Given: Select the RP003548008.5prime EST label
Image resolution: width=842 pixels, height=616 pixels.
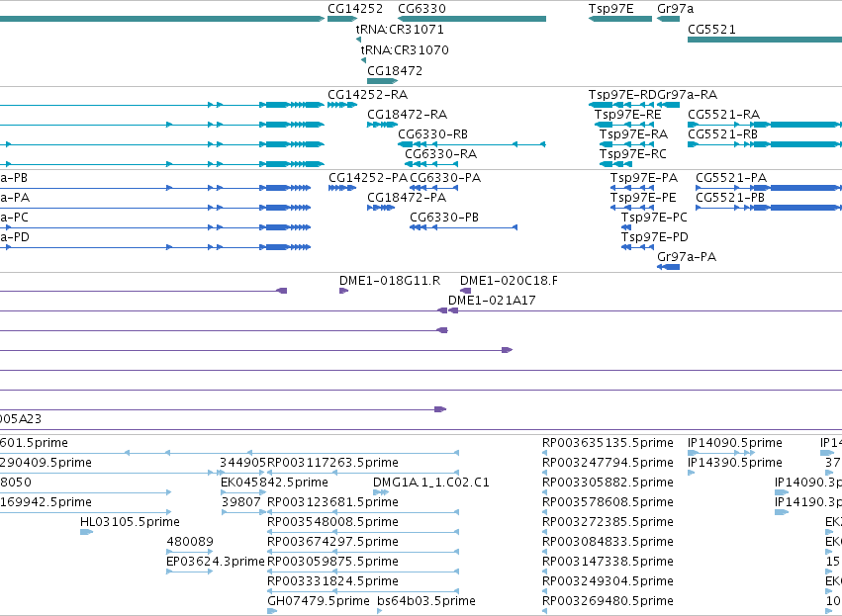Looking at the screenshot, I should coord(332,523).
